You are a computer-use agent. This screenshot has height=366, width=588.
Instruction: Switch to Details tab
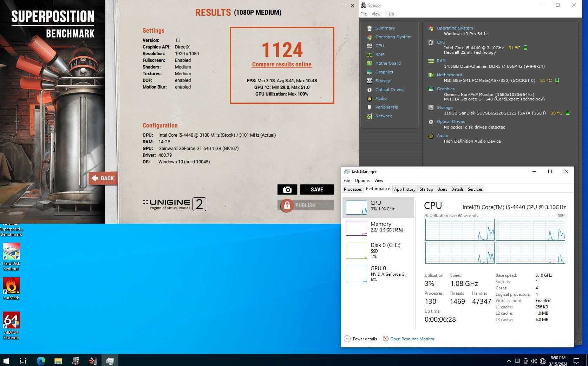tap(457, 189)
